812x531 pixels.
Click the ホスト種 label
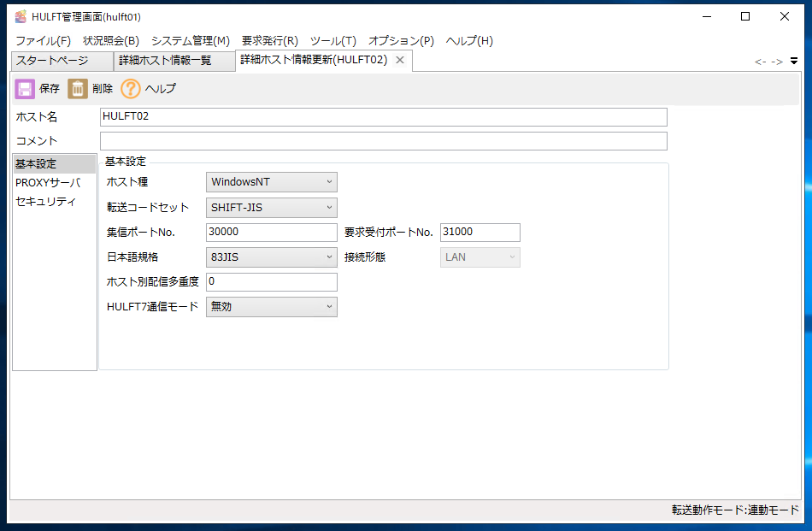[127, 182]
